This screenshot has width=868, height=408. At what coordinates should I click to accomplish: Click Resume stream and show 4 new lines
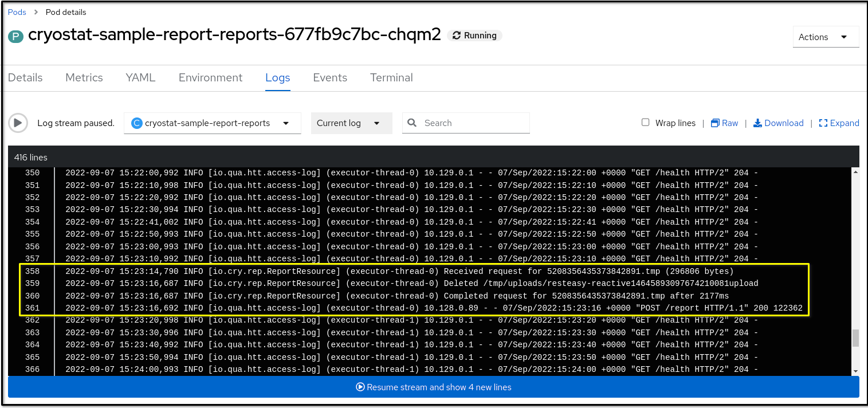pyautogui.click(x=434, y=387)
